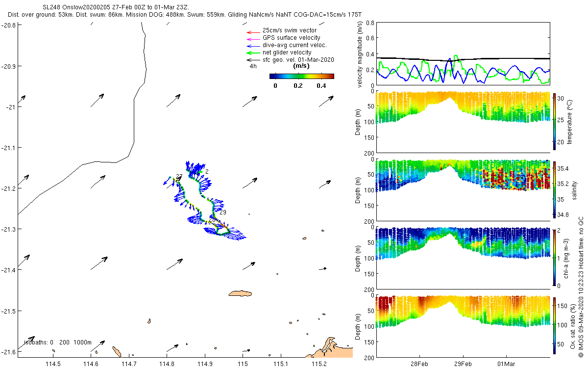Click the temperature depth section plot
588x368 pixels.
[x=463, y=122]
